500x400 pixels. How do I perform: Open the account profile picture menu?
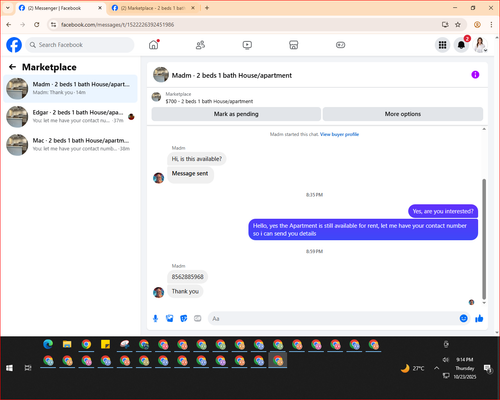click(480, 45)
